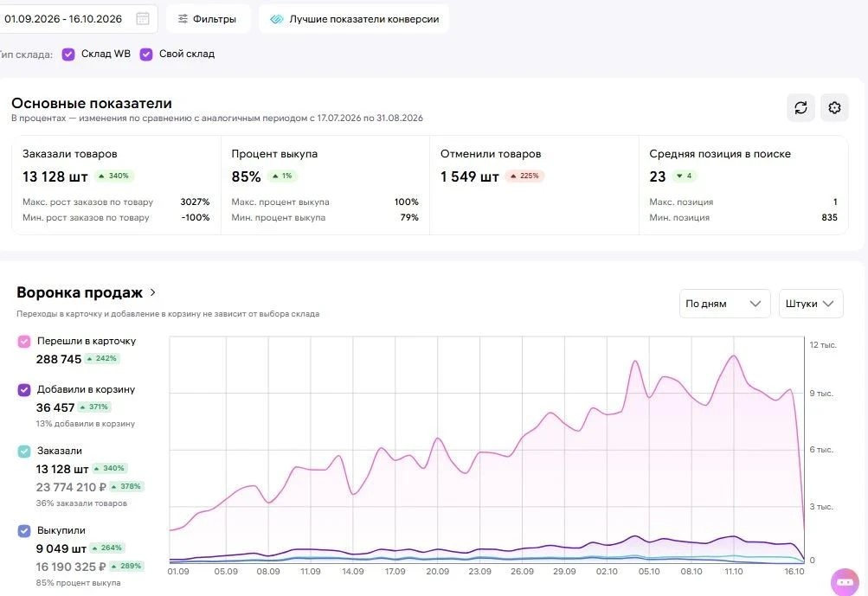Click the refresh icon in Основные показатели
This screenshot has width=868, height=596.
(x=801, y=107)
